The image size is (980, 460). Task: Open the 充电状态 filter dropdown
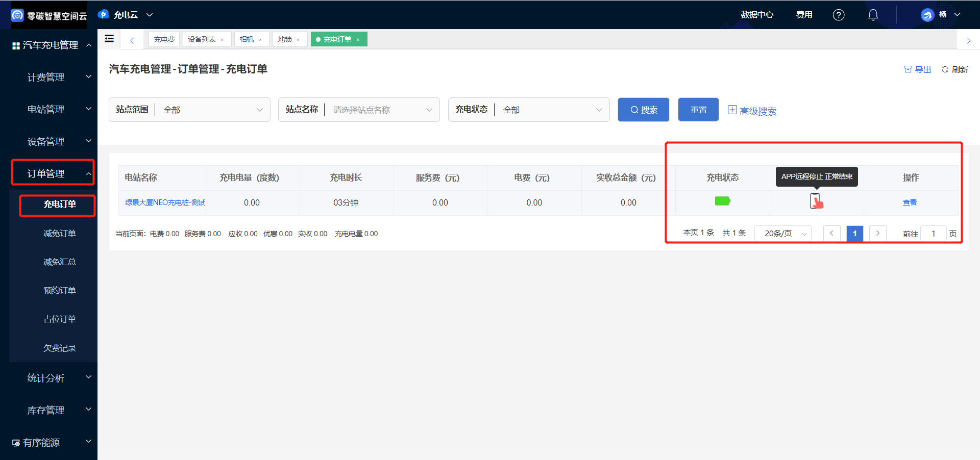tap(529, 110)
